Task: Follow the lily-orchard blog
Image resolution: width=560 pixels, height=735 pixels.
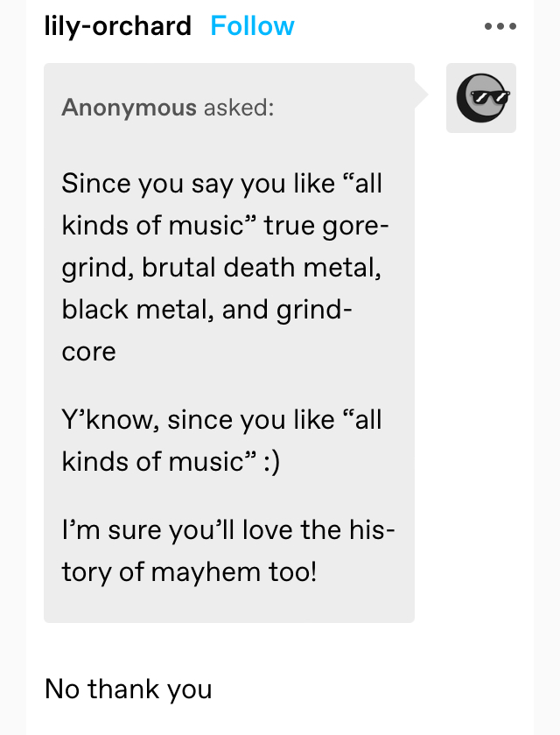Action: pos(252,25)
